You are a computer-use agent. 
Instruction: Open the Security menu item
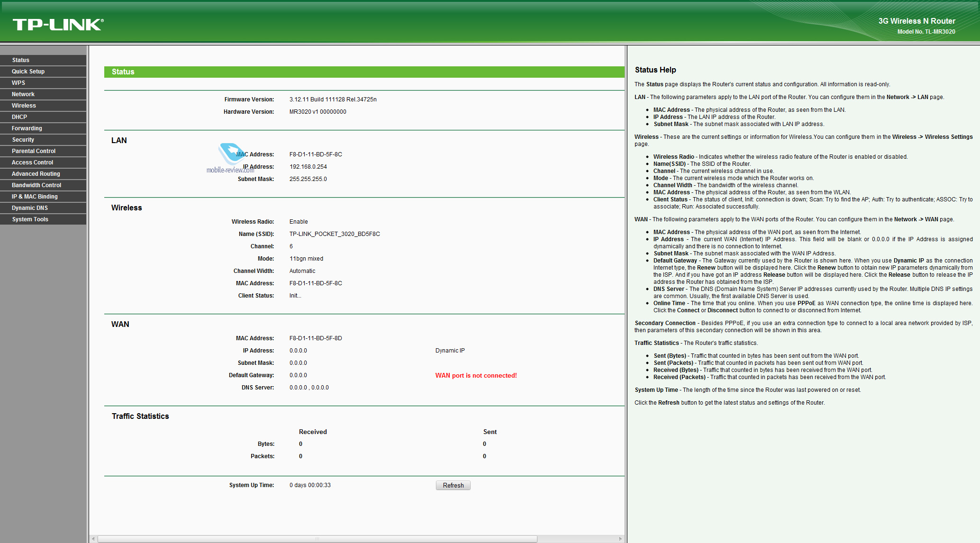(x=43, y=140)
